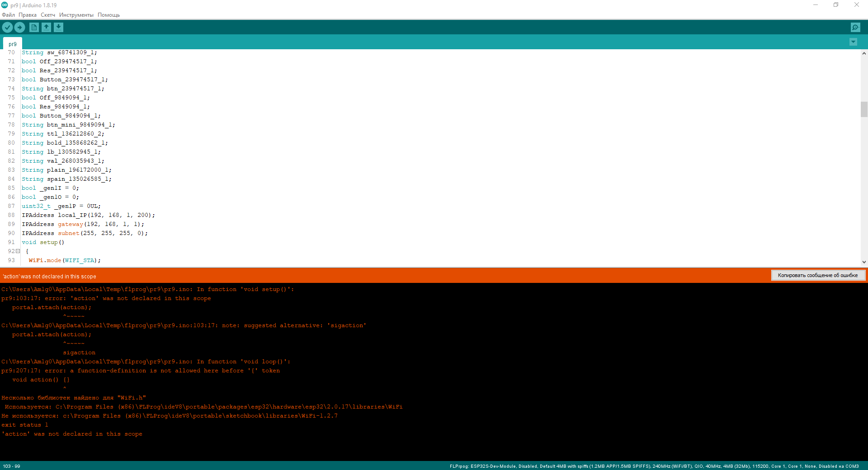Click the 'void action() {}' console line

(41, 380)
